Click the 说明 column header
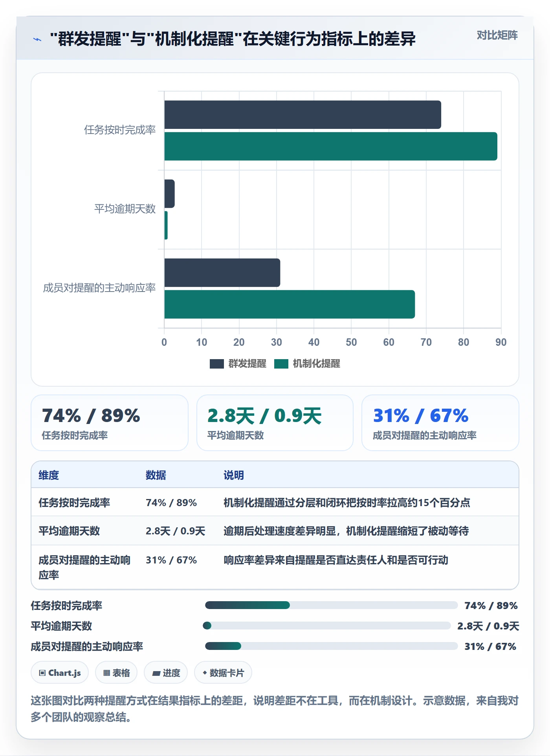Image resolution: width=550 pixels, height=756 pixels. (x=234, y=475)
